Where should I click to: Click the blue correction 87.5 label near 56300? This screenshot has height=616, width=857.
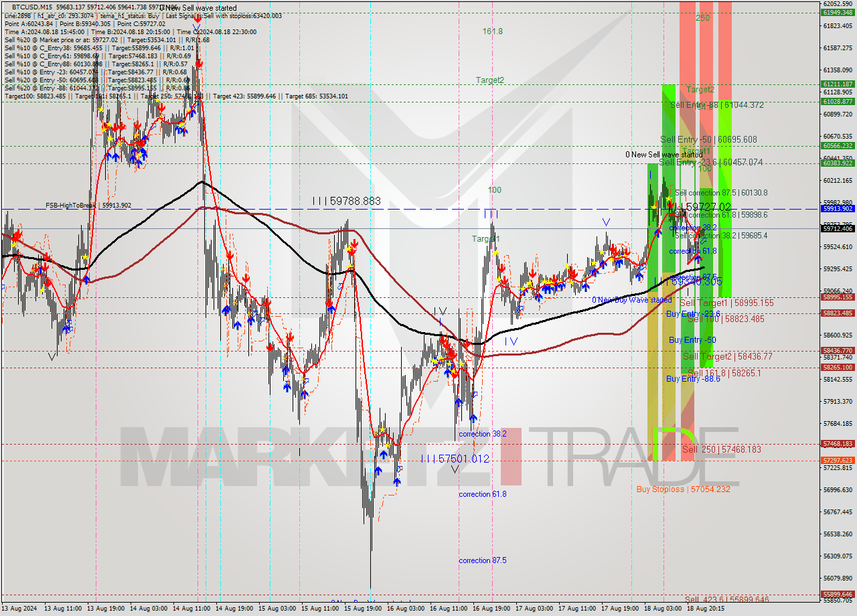tap(483, 560)
